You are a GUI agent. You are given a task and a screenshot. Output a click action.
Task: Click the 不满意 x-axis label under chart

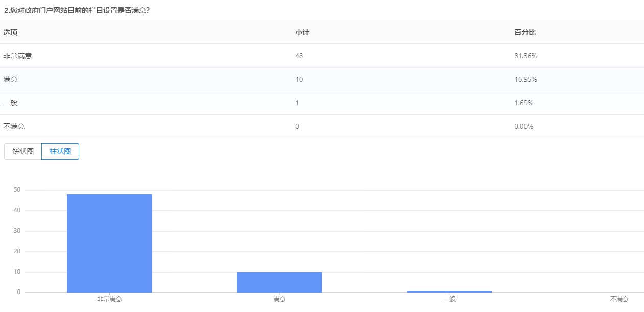click(x=619, y=299)
